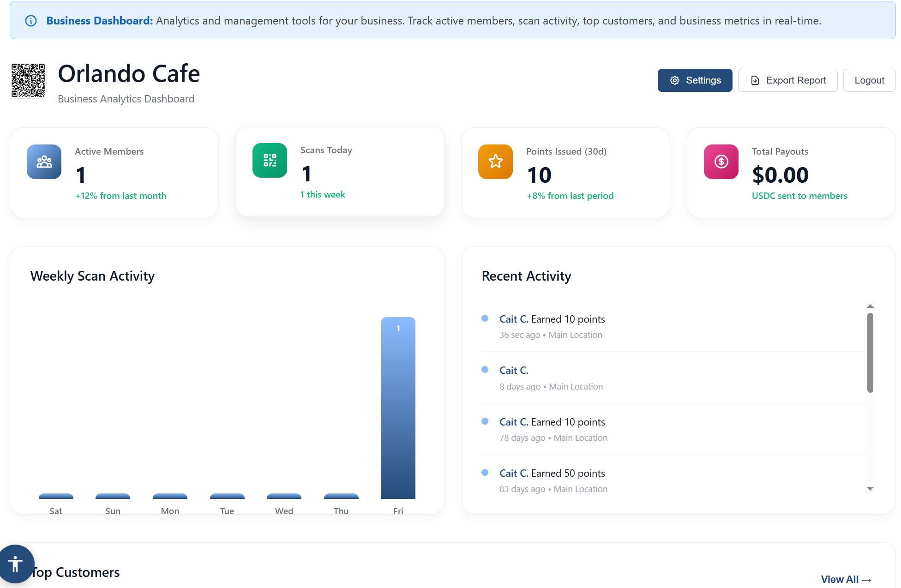Click the '78 days ago • Main Location' text
This screenshot has height=588, width=901.
pyautogui.click(x=553, y=438)
